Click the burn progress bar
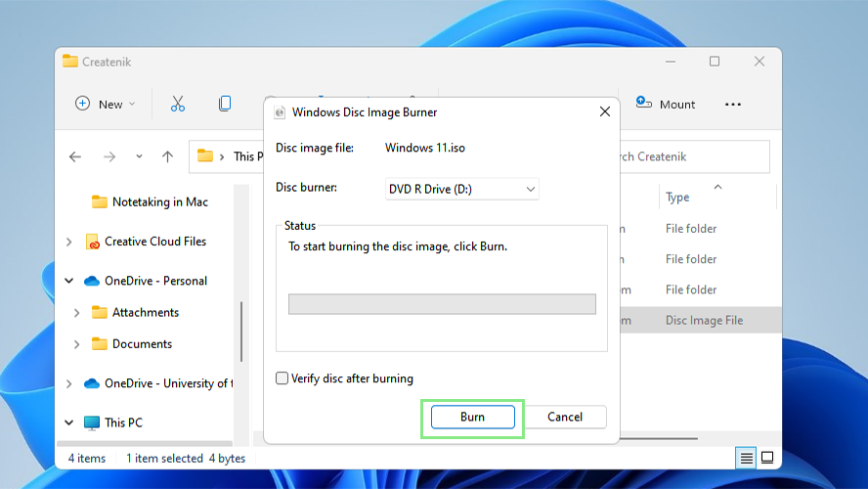Image resolution: width=868 pixels, height=489 pixels. pyautogui.click(x=442, y=304)
